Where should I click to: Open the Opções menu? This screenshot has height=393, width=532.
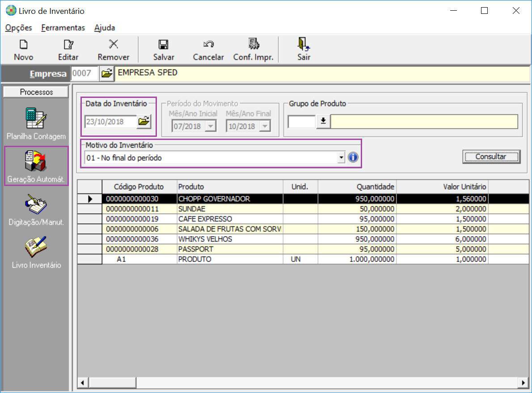coord(19,28)
